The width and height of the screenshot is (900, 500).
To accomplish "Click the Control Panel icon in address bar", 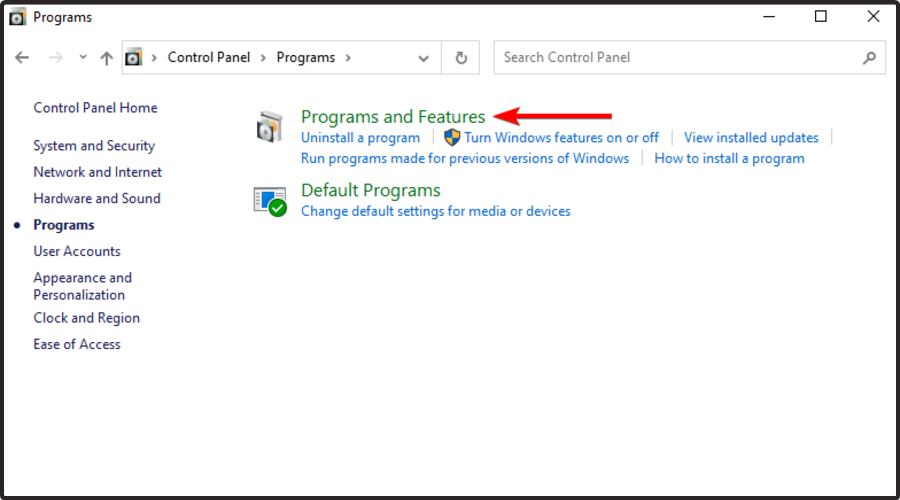I will tap(133, 57).
